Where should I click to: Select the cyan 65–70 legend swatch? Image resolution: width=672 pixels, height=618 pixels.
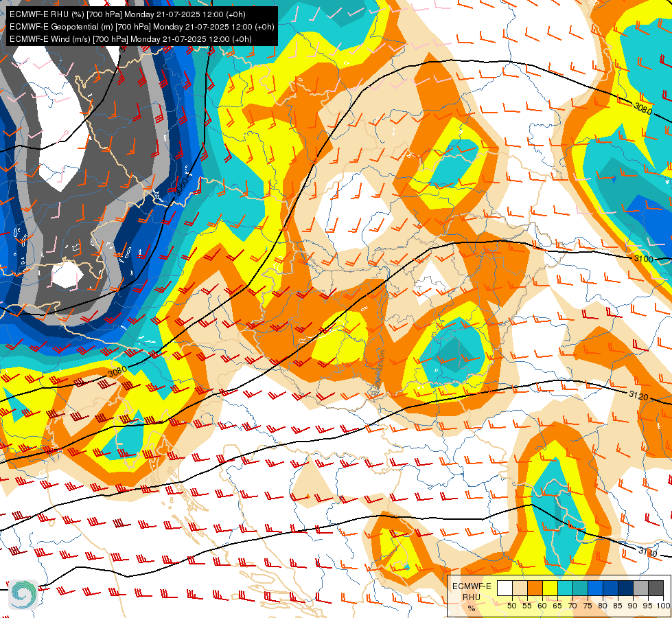tap(565, 588)
